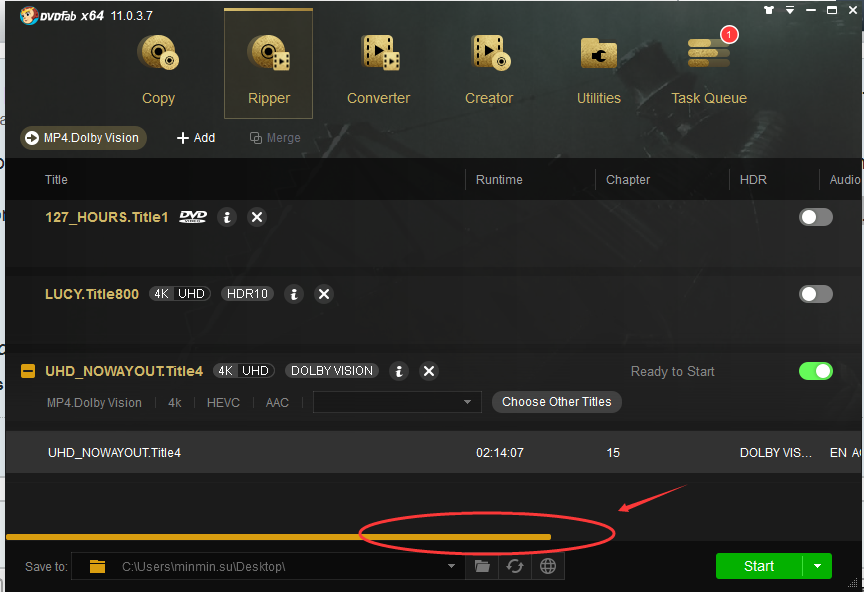This screenshot has width=864, height=592.
Task: Collapse the UHD_NOWAYOUT.Title4 source
Action: tap(28, 371)
